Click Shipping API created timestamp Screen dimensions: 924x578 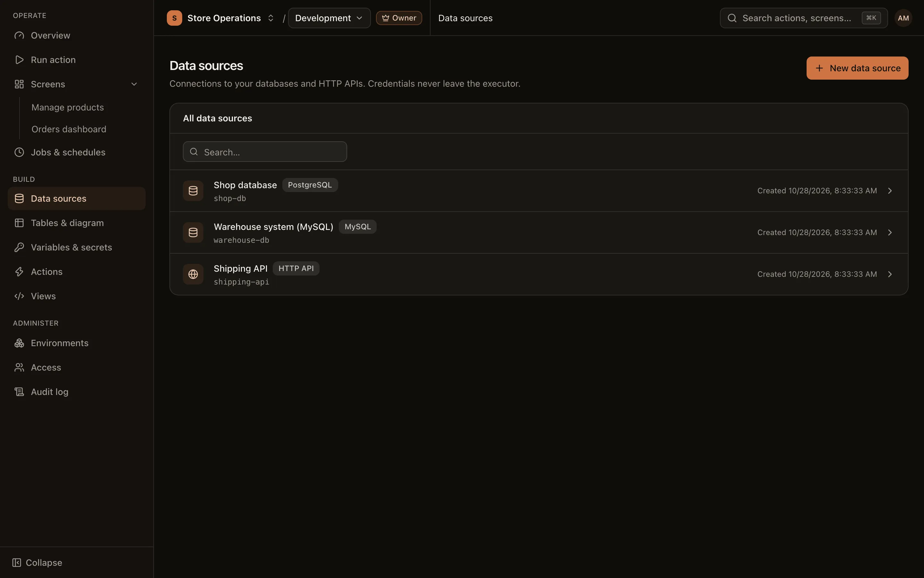[x=817, y=274]
